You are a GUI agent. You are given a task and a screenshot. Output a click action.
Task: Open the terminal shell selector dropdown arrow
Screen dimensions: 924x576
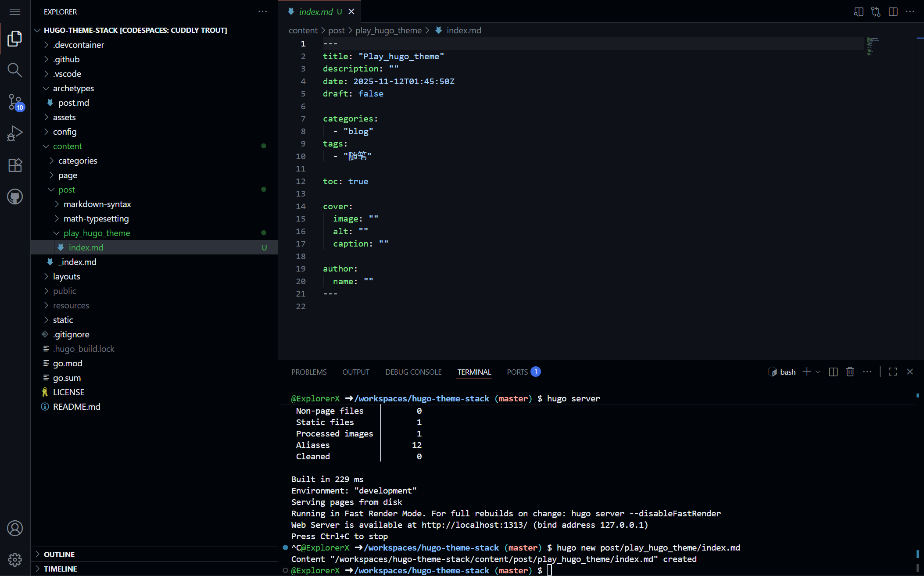click(x=819, y=372)
